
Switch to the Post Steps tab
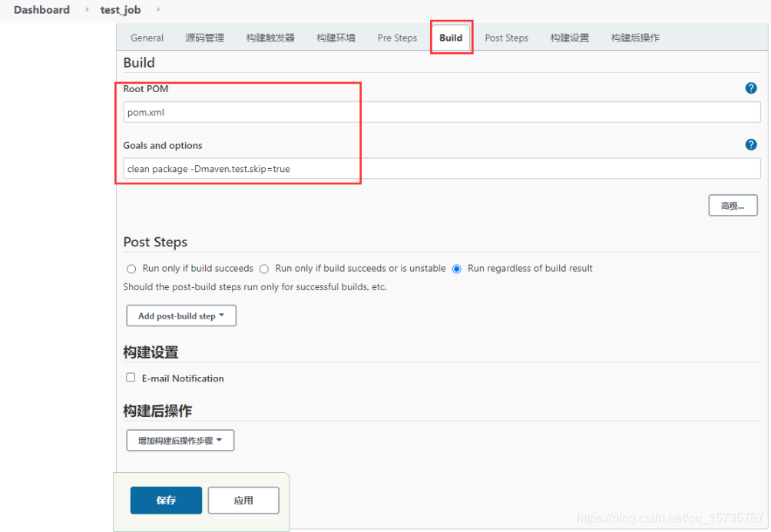[507, 38]
